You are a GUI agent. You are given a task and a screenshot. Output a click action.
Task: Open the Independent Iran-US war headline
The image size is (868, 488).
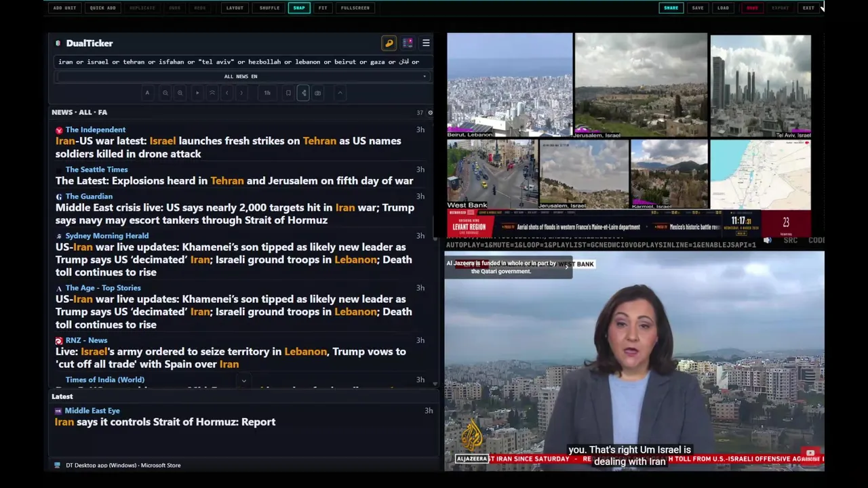pyautogui.click(x=229, y=147)
